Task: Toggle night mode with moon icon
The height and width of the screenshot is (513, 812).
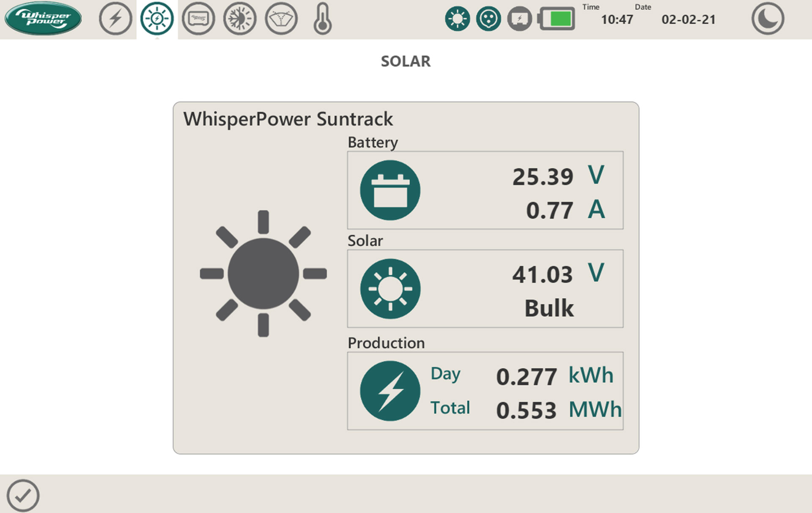Action: tap(768, 19)
